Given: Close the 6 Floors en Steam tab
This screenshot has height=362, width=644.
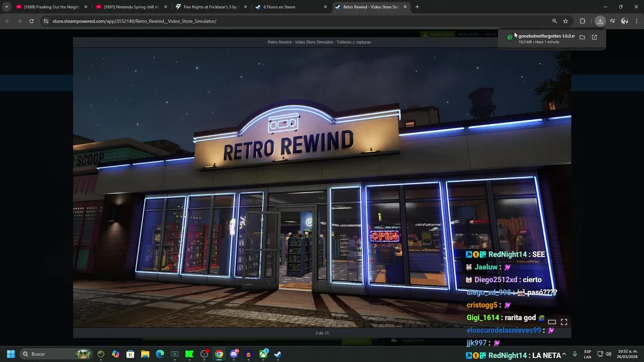Looking at the screenshot, I should coord(325,7).
